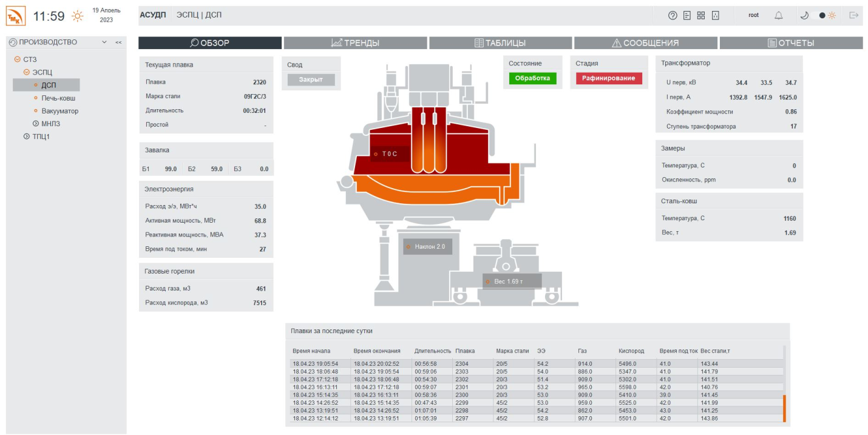Open the ПРОИЗВОДСТВО dropdown chevron
Image resolution: width=868 pixels, height=435 pixels.
coord(104,42)
